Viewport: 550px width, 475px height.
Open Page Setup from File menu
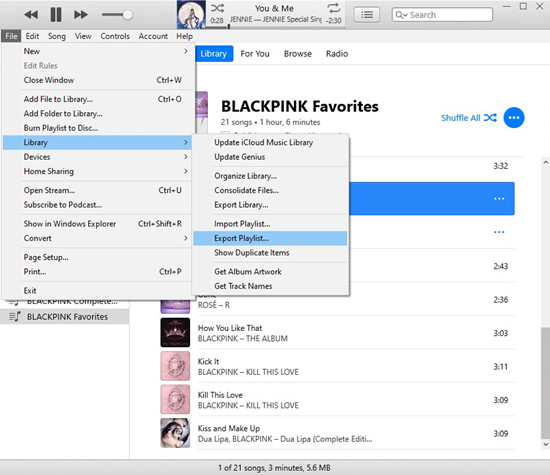point(97,257)
